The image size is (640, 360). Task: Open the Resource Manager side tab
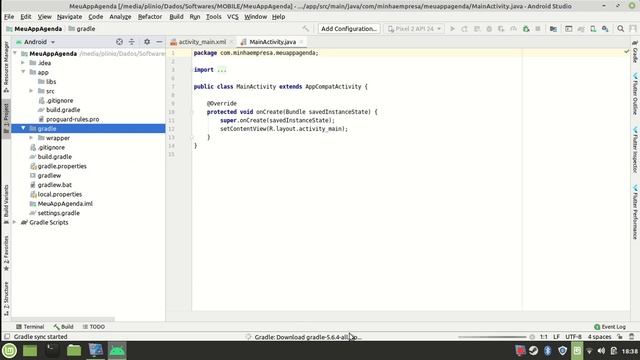[x=6, y=67]
